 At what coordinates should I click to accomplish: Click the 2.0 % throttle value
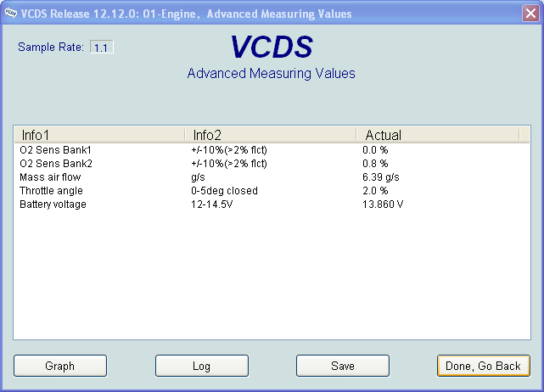375,190
